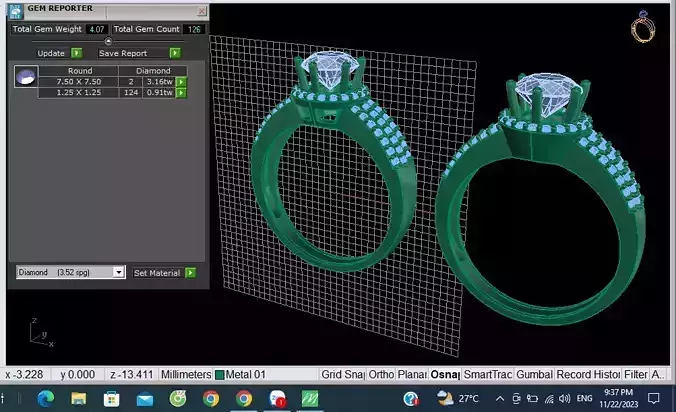Image resolution: width=676 pixels, height=412 pixels.
Task: Click the Metal 01 green layer color swatch
Action: 219,375
